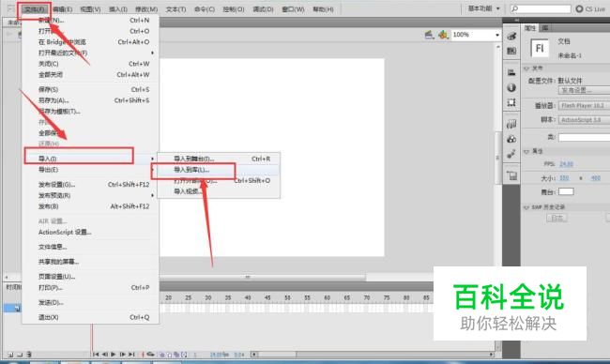610x364 pixels.
Task: Choose 另存为模板(T)... menu entry
Action: pyautogui.click(x=90, y=112)
